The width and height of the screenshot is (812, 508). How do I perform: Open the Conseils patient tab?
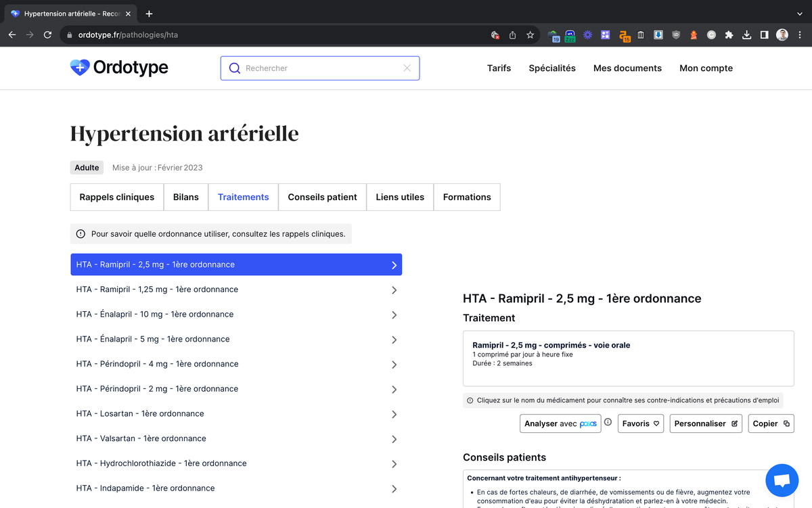[323, 198]
